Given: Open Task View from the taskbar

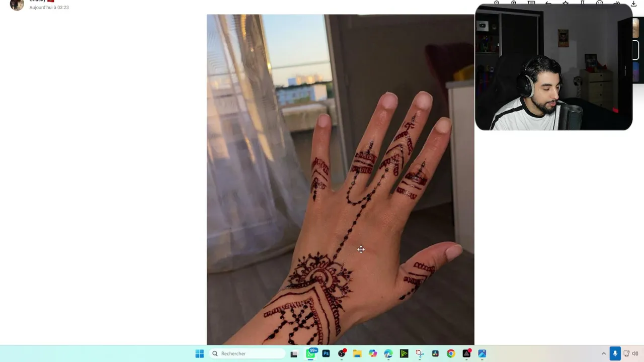Looking at the screenshot, I should pyautogui.click(x=294, y=353).
